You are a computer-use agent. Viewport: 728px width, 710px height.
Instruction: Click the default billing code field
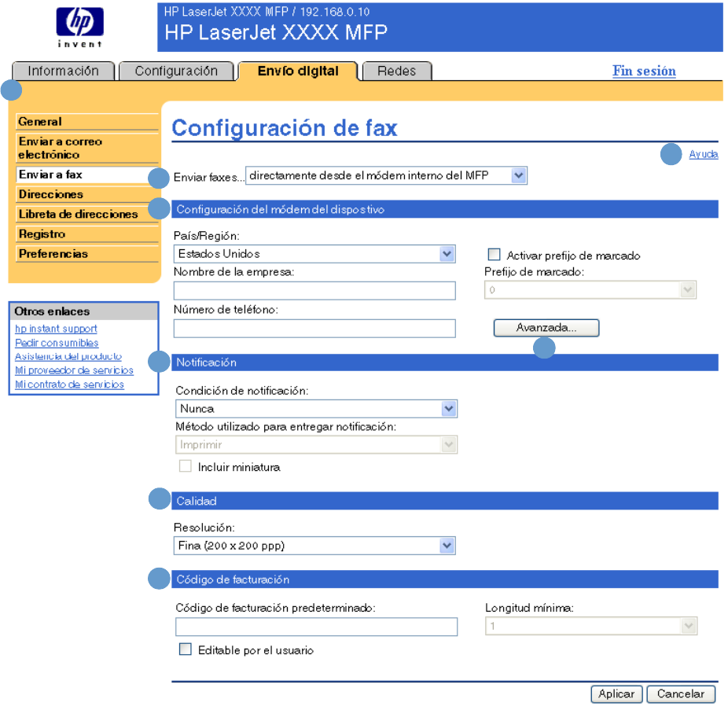point(316,627)
